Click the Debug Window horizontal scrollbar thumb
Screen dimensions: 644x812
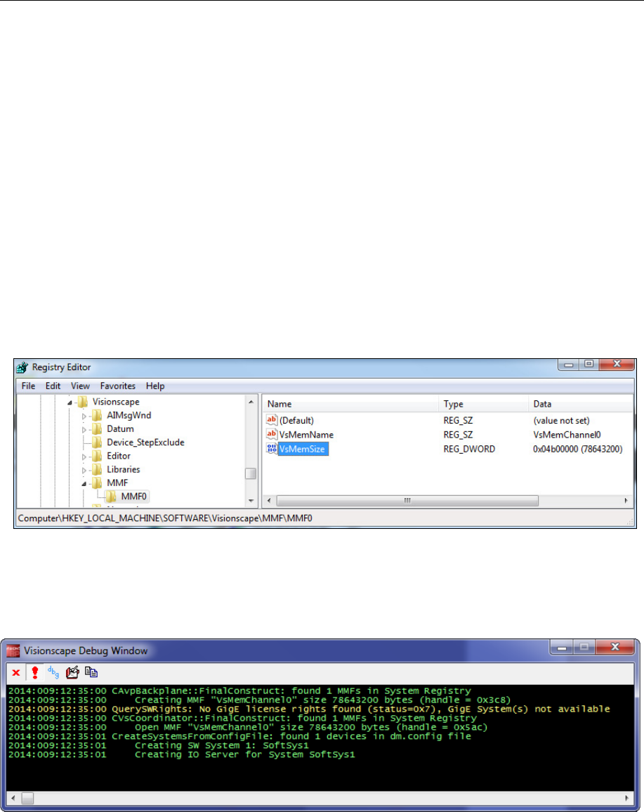27,798
